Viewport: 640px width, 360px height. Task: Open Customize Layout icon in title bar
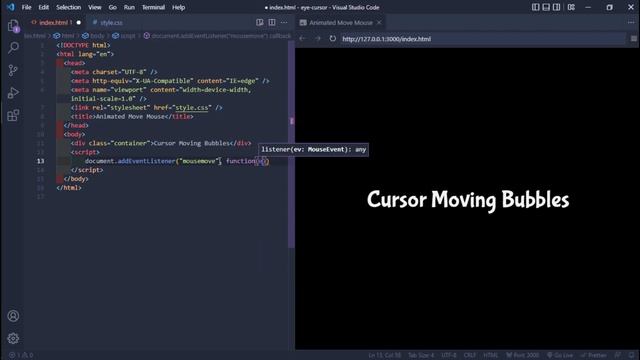[571, 7]
